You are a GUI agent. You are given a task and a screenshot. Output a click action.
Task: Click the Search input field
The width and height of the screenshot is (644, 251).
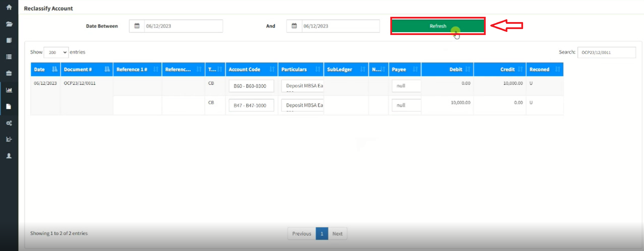click(606, 52)
